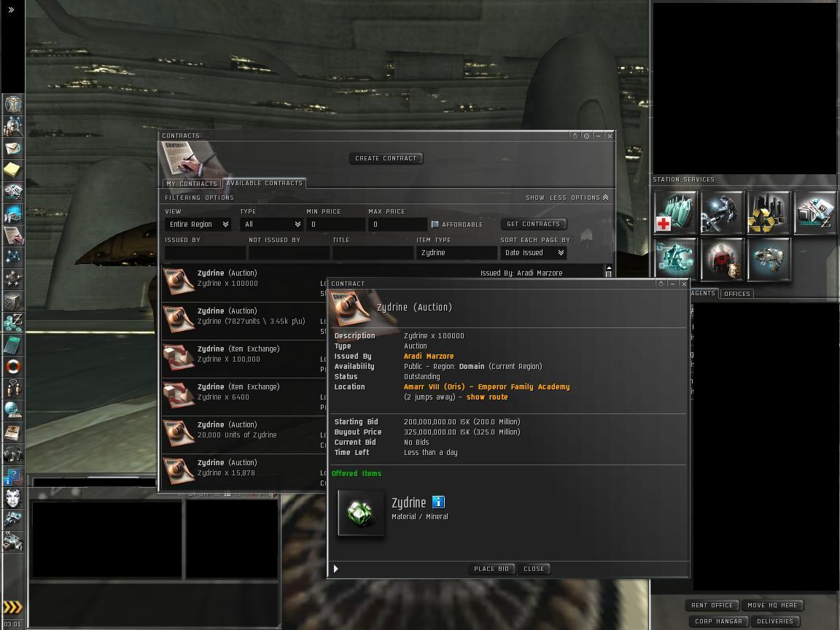Open the mail envelope icon
This screenshot has width=840, height=630.
(13, 148)
